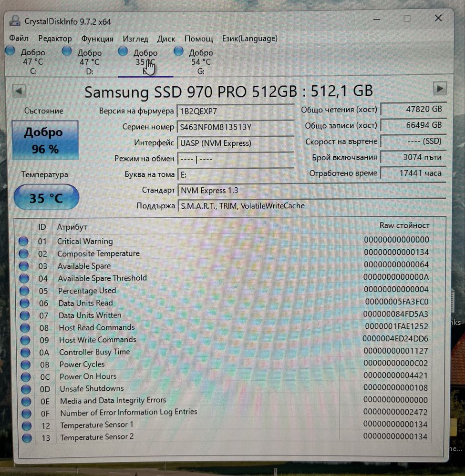
Task: Click status orb for Controller Busy Time row
Action: (x=26, y=353)
